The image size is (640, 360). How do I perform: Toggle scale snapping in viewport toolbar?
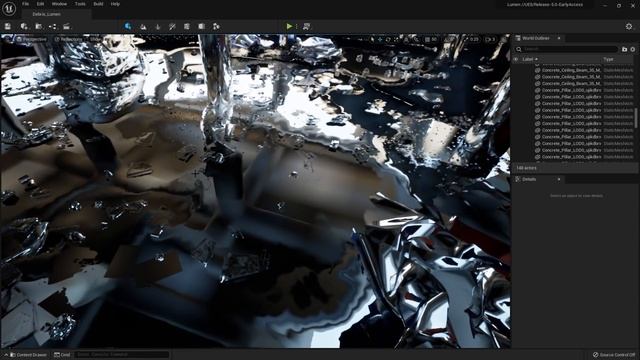point(465,40)
